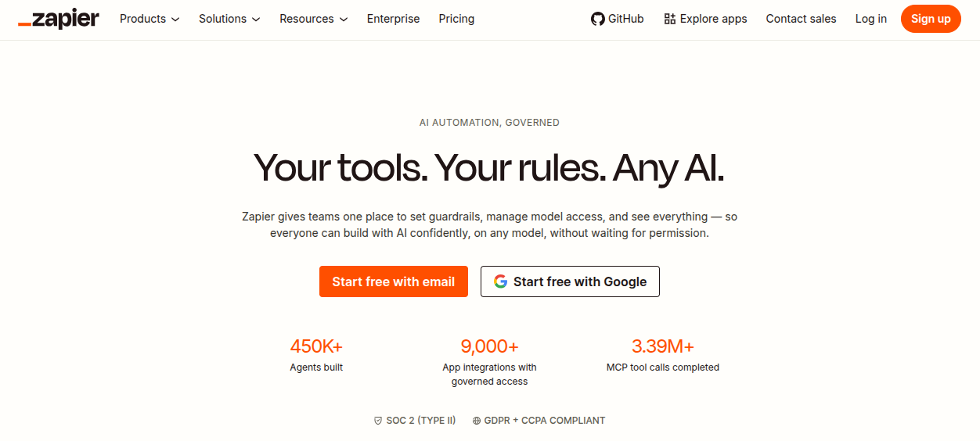Viewport: 980px width, 441px height.
Task: Expand the Resources chevron arrow
Action: coord(344,20)
